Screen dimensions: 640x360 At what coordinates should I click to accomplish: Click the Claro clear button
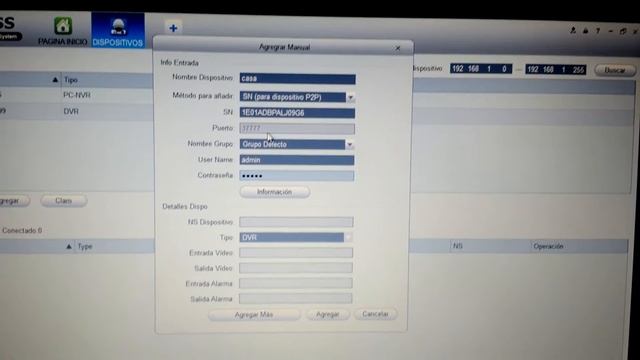click(63, 201)
